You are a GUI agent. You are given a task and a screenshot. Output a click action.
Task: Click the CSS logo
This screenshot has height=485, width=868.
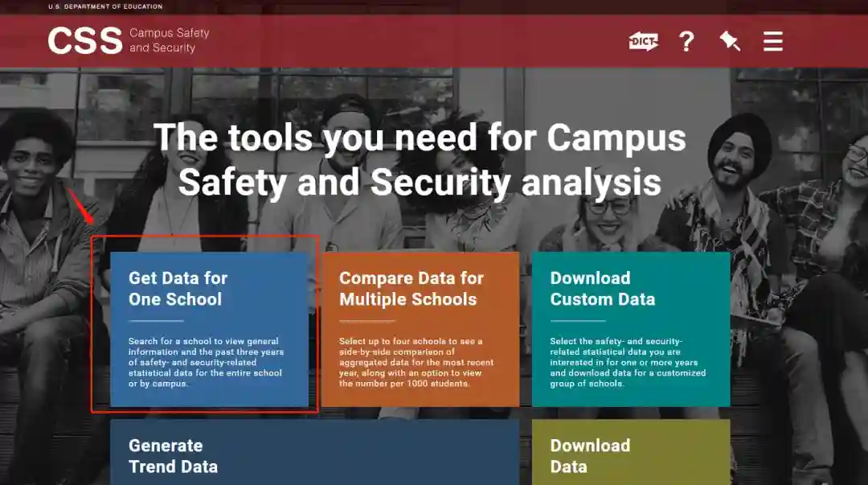(x=85, y=41)
